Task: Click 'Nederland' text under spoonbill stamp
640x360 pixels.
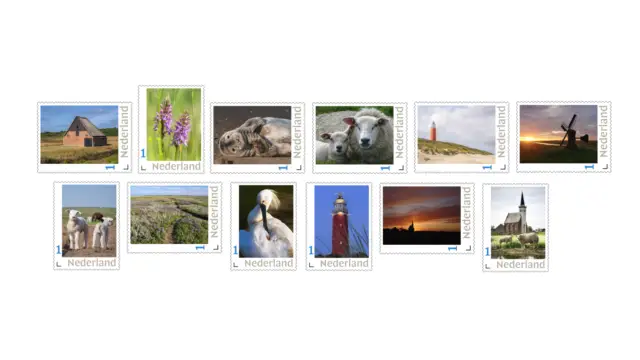Action: [269, 264]
